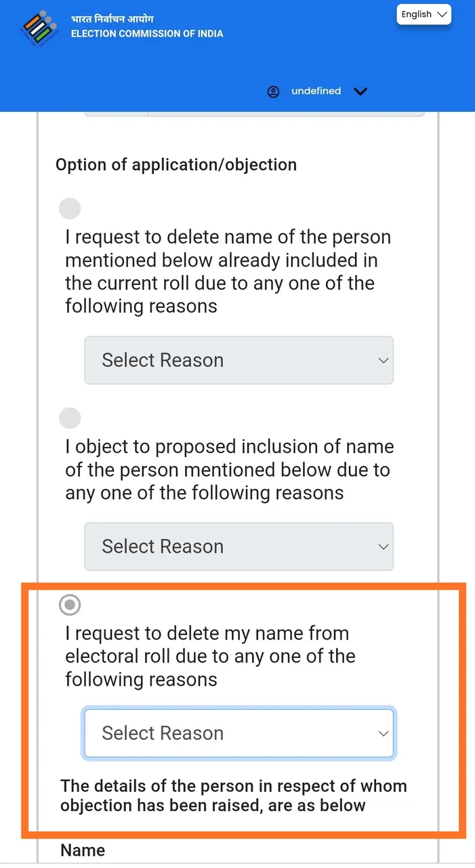Screen dimensions: 475x868
Task: Expand the account chevron beside undefined
Action: [x=360, y=92]
